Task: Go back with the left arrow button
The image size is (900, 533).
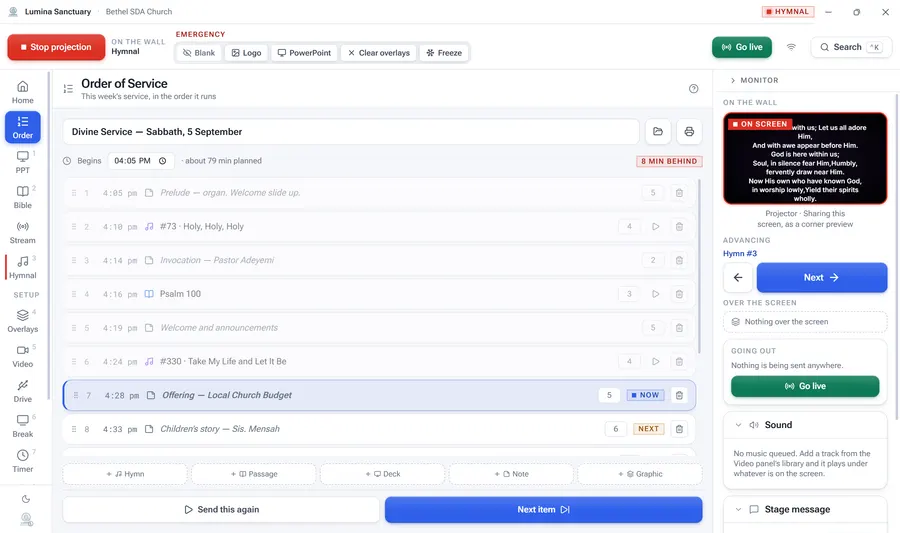Action: click(738, 278)
